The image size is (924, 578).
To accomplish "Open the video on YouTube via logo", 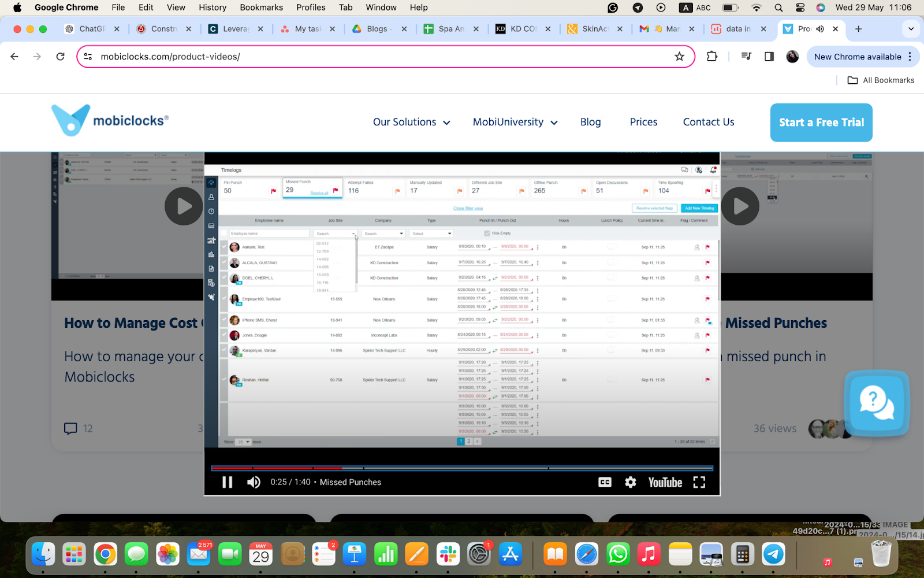I will tap(665, 482).
